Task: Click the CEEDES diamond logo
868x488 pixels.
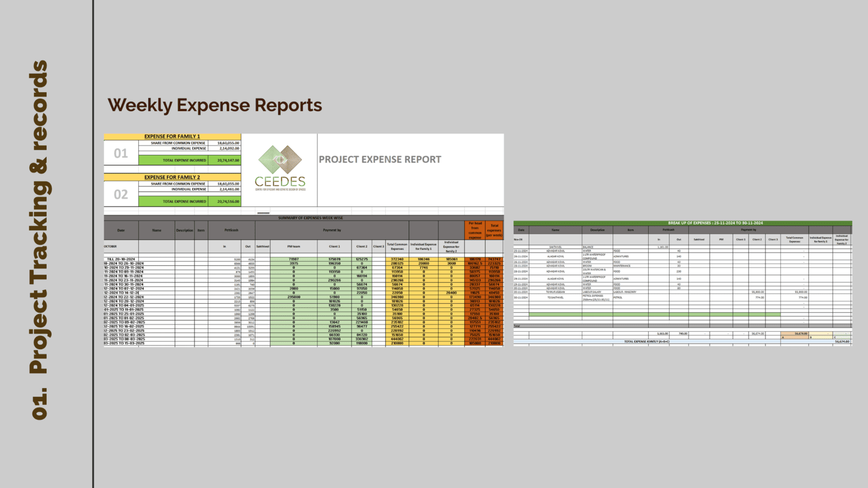Action: (x=280, y=160)
